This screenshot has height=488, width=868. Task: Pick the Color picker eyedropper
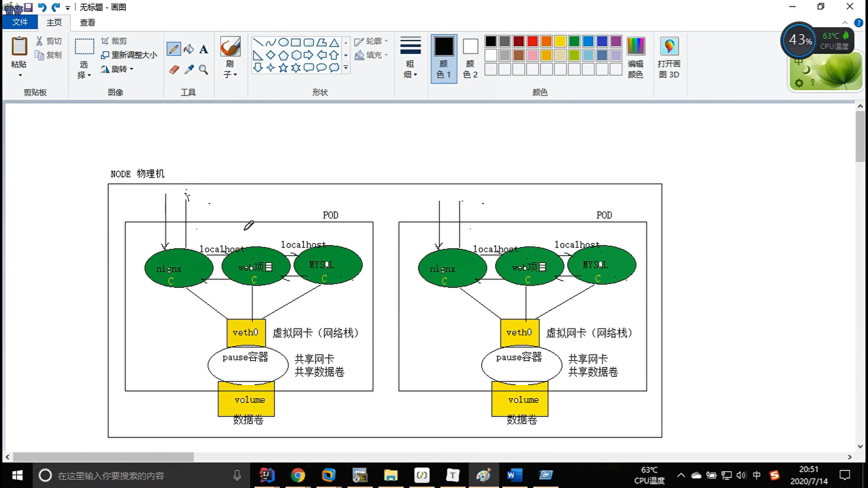pos(189,70)
